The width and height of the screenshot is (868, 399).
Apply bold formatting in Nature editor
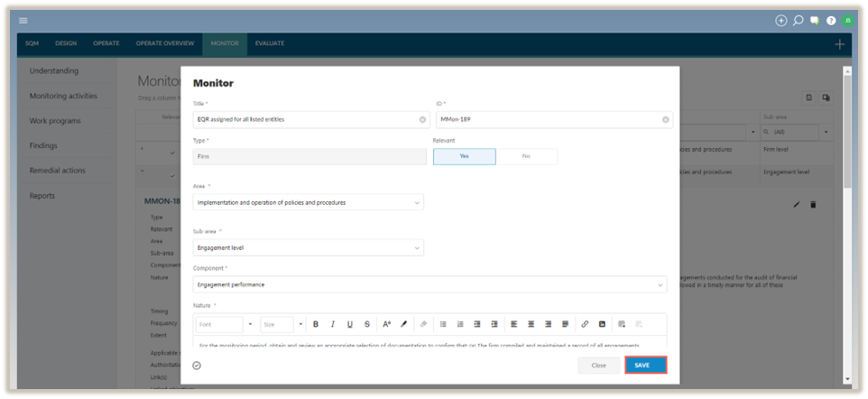pos(316,324)
